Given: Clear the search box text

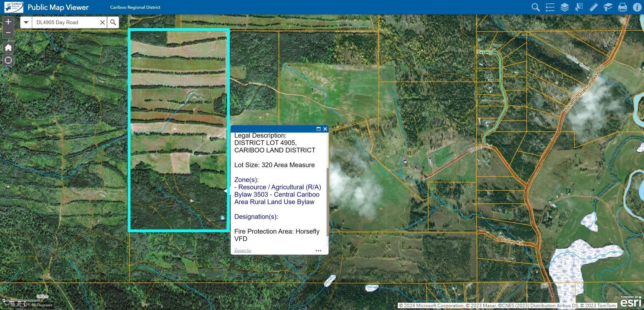Looking at the screenshot, I should click(102, 22).
